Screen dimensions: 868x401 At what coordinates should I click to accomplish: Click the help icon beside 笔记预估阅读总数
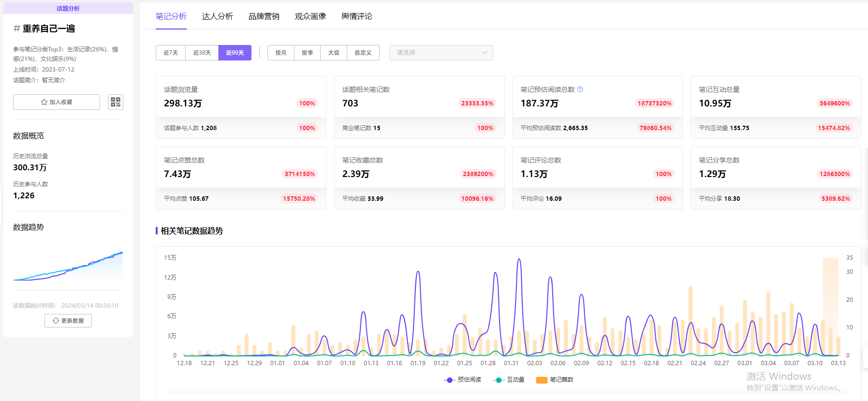coord(580,89)
